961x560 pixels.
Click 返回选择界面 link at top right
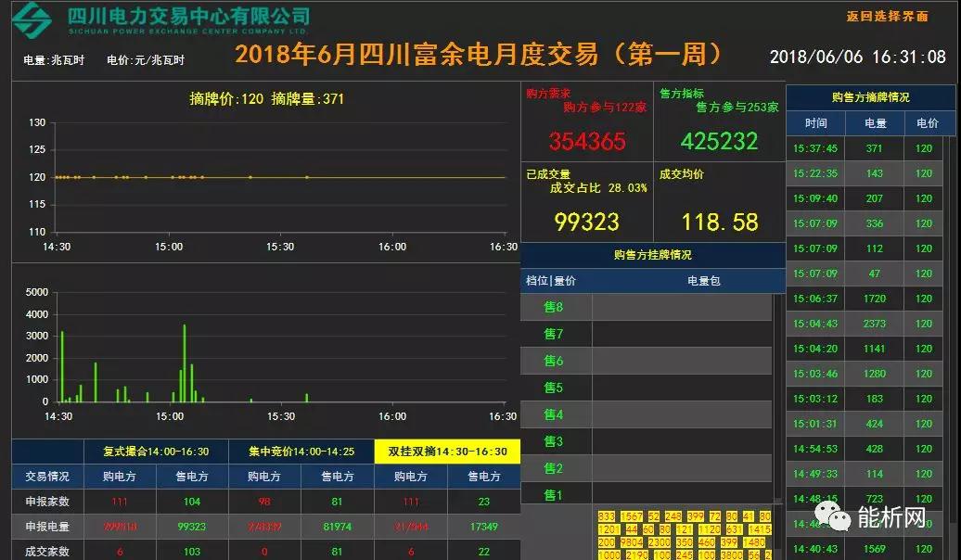(888, 17)
